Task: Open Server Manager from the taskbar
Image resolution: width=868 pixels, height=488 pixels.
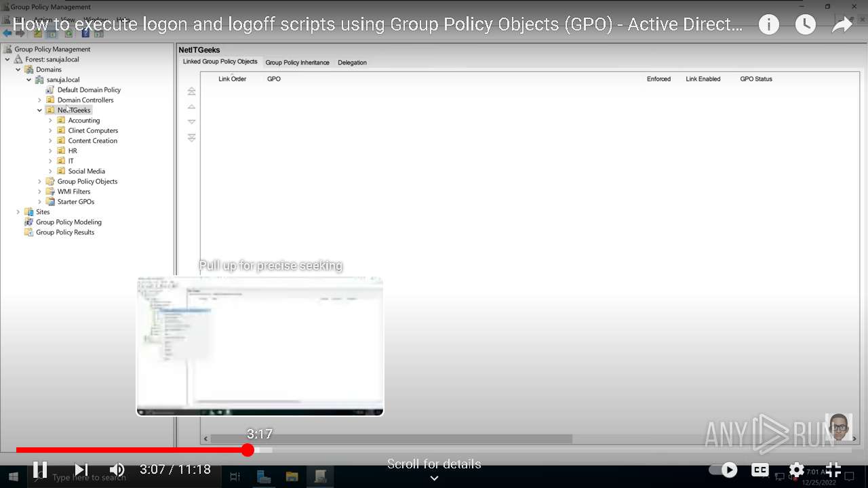Action: [264, 477]
